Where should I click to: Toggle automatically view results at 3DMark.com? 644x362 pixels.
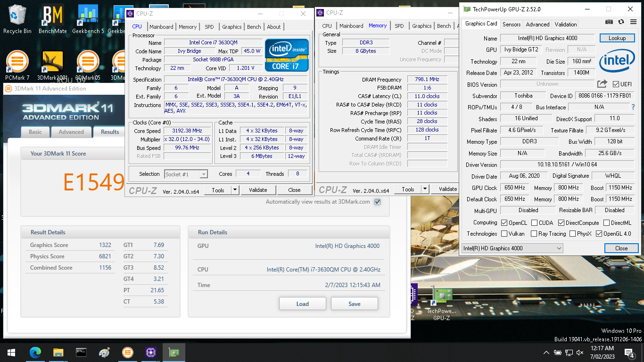tap(377, 202)
